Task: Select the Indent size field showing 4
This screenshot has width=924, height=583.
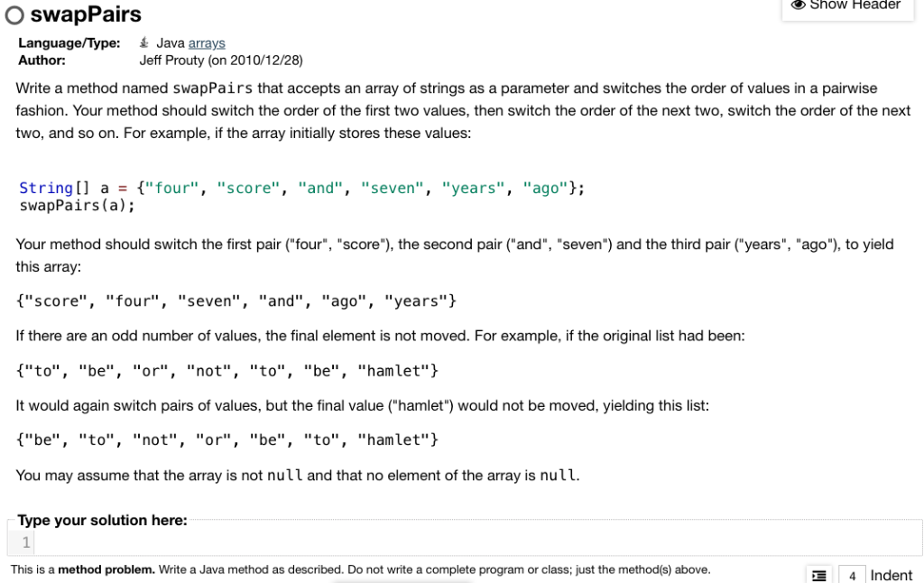Action: point(853,575)
